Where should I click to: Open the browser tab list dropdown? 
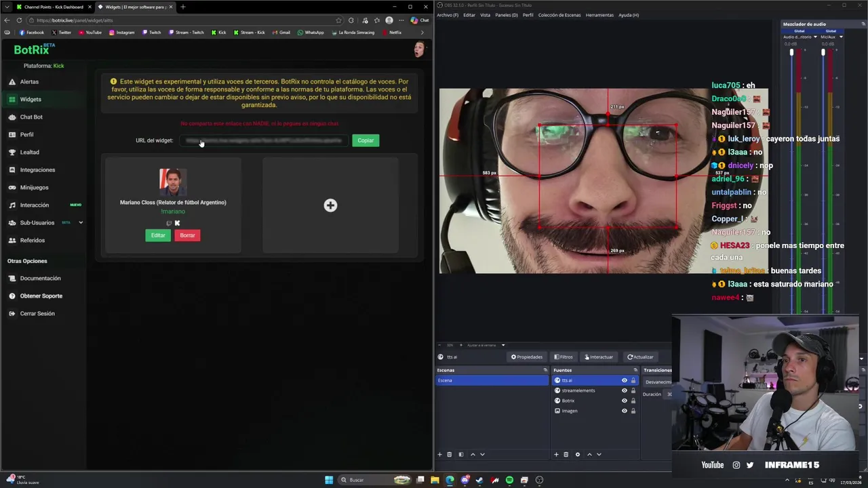click(x=7, y=7)
